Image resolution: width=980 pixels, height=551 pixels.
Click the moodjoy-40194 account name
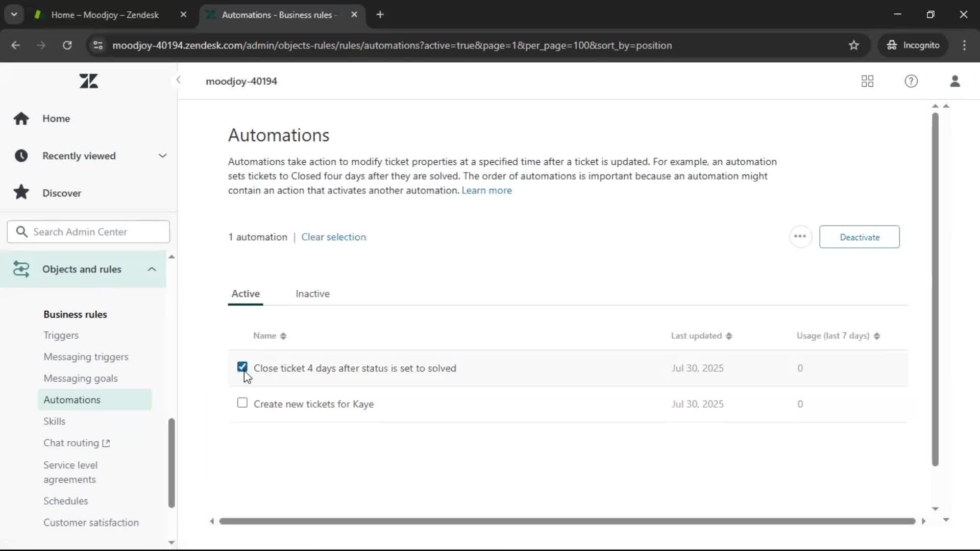tap(241, 81)
